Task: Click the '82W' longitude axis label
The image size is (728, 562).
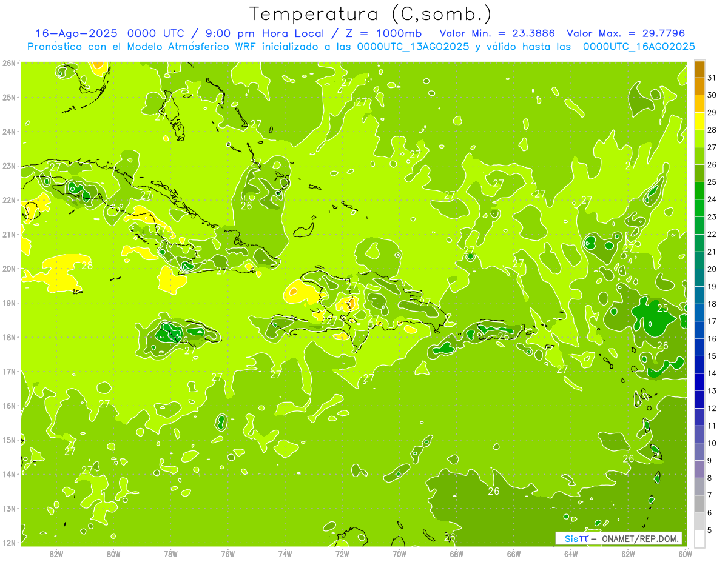Action: pos(56,554)
